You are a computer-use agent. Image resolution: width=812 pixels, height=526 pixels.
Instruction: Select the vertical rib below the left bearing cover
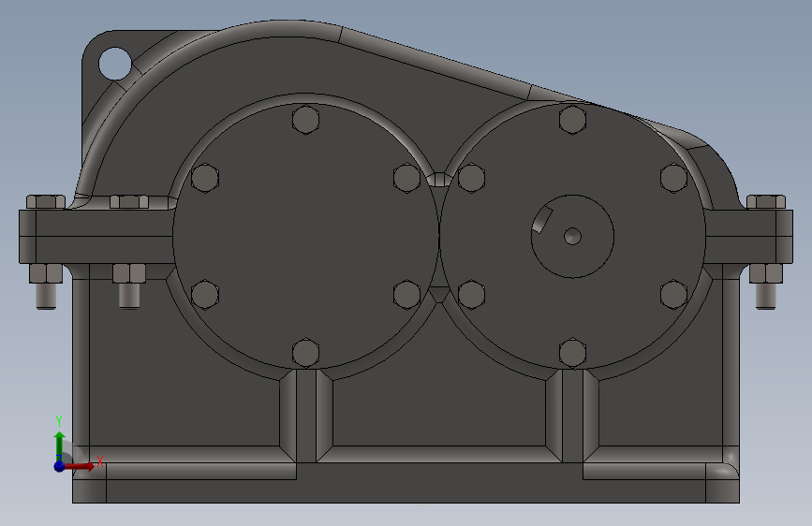pyautogui.click(x=305, y=416)
